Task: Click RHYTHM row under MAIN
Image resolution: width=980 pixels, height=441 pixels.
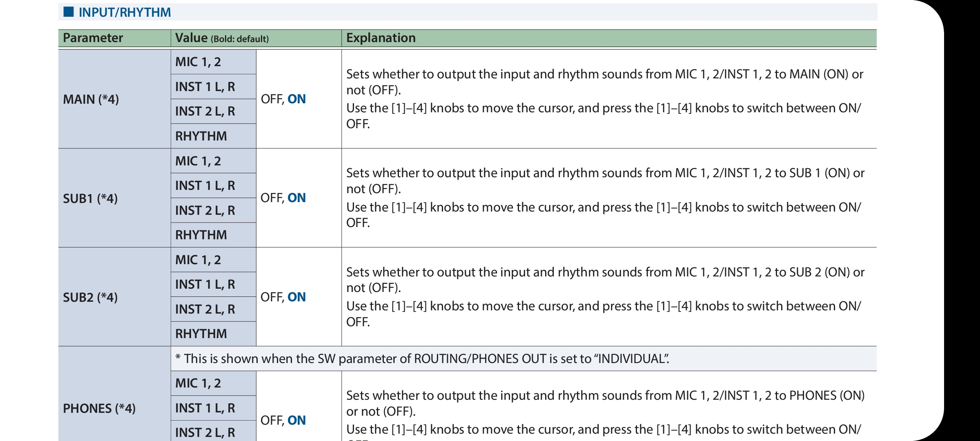Action: pos(214,136)
